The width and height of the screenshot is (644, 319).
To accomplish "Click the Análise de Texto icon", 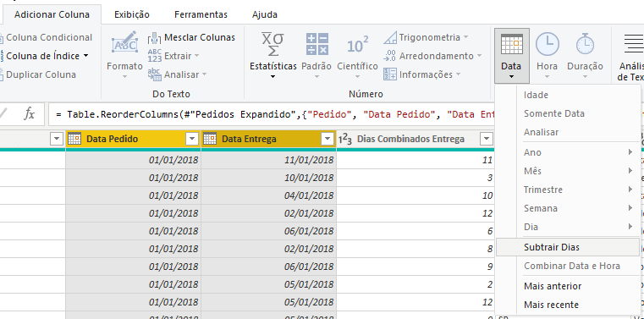I will 634,44.
